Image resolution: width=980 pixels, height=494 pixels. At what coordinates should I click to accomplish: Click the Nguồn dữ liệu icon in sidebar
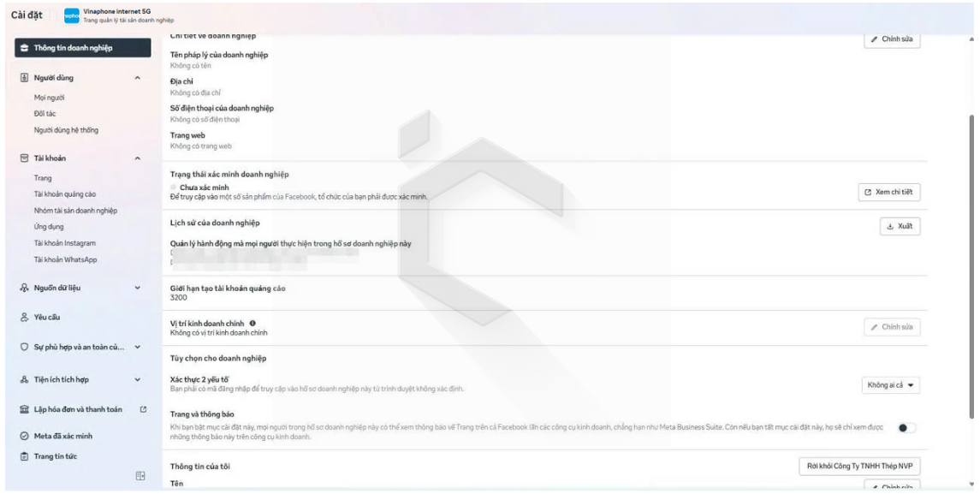click(x=24, y=288)
